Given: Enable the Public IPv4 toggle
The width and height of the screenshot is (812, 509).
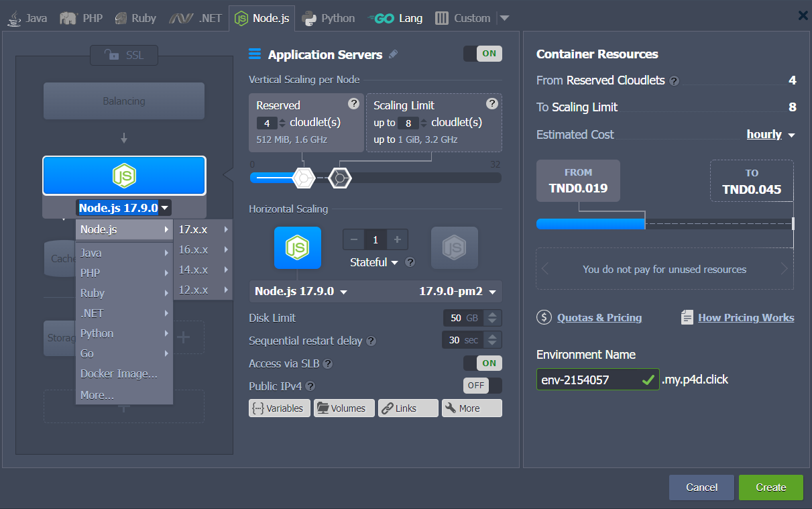Looking at the screenshot, I should tap(483, 386).
